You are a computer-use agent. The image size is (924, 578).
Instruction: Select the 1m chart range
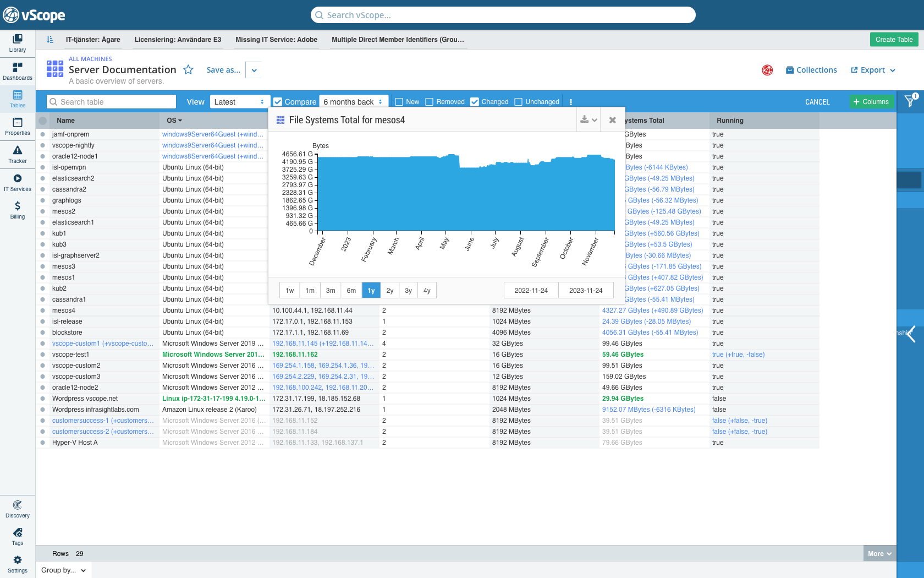pyautogui.click(x=310, y=291)
